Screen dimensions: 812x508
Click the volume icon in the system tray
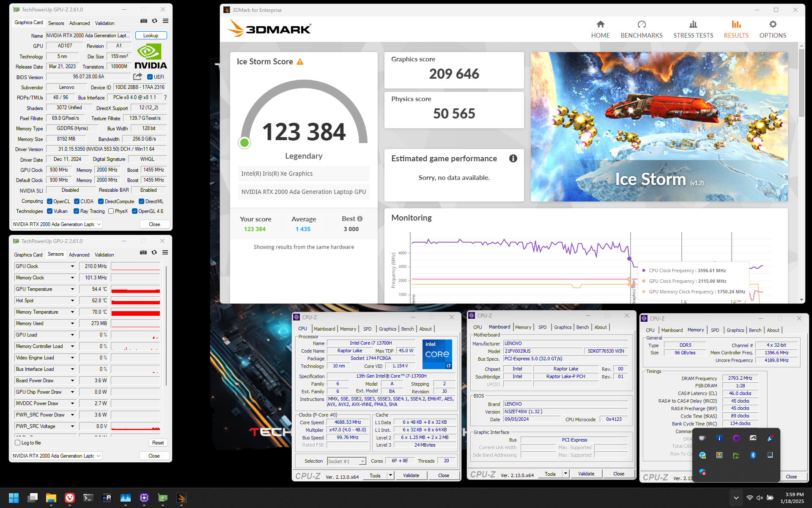tap(760, 498)
